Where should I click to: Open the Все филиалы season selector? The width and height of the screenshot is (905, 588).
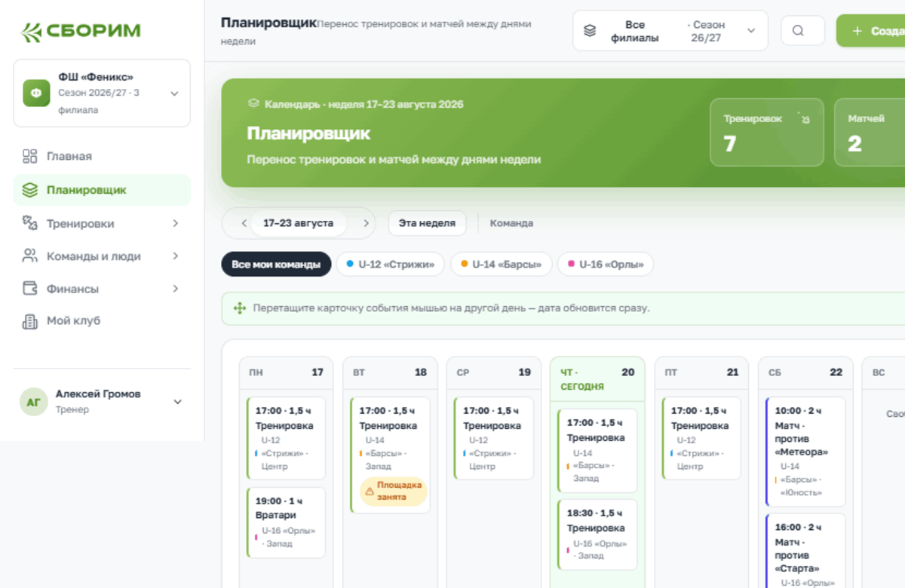tap(670, 31)
